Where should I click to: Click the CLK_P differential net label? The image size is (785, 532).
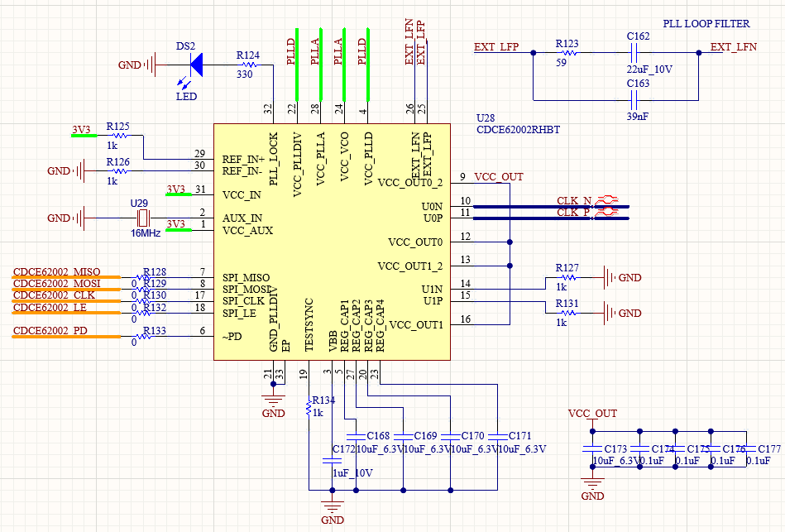tap(573, 213)
